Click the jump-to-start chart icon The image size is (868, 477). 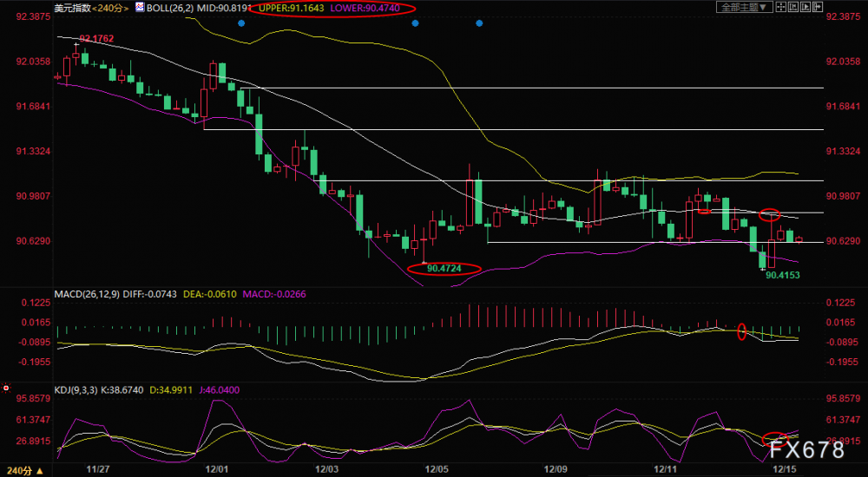tap(793, 7)
